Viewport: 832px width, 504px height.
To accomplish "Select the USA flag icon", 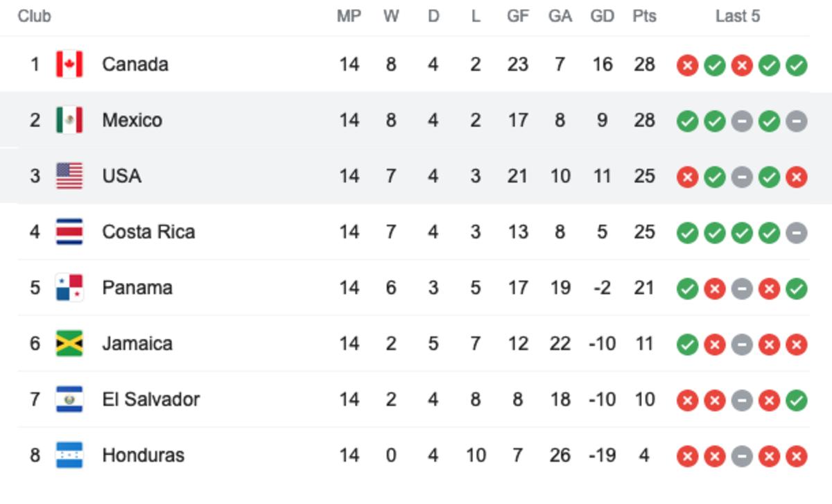I will click(x=69, y=176).
